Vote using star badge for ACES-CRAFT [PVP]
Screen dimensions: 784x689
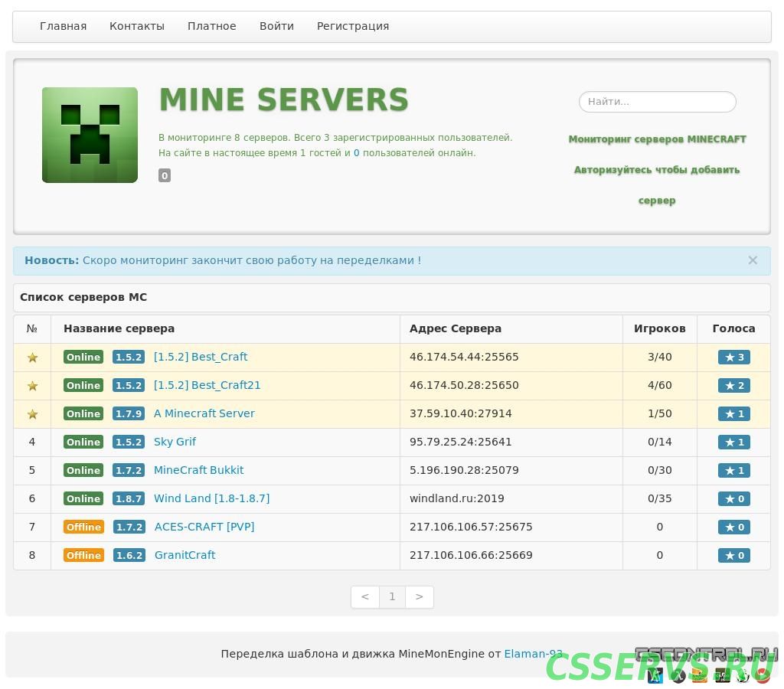click(x=734, y=527)
